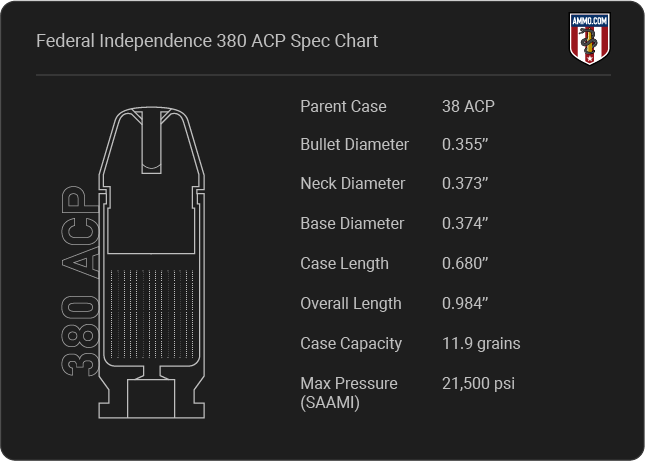Click the 0.374" base diameter value

click(x=465, y=223)
